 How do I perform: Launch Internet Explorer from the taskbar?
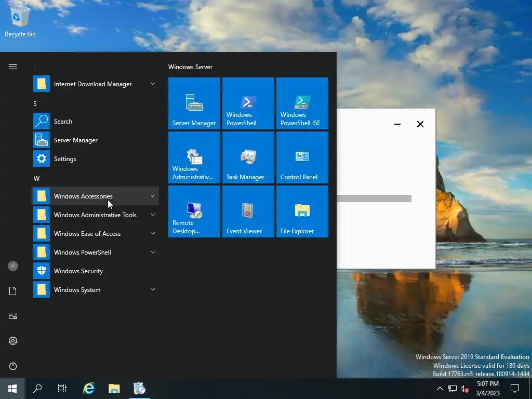click(89, 389)
